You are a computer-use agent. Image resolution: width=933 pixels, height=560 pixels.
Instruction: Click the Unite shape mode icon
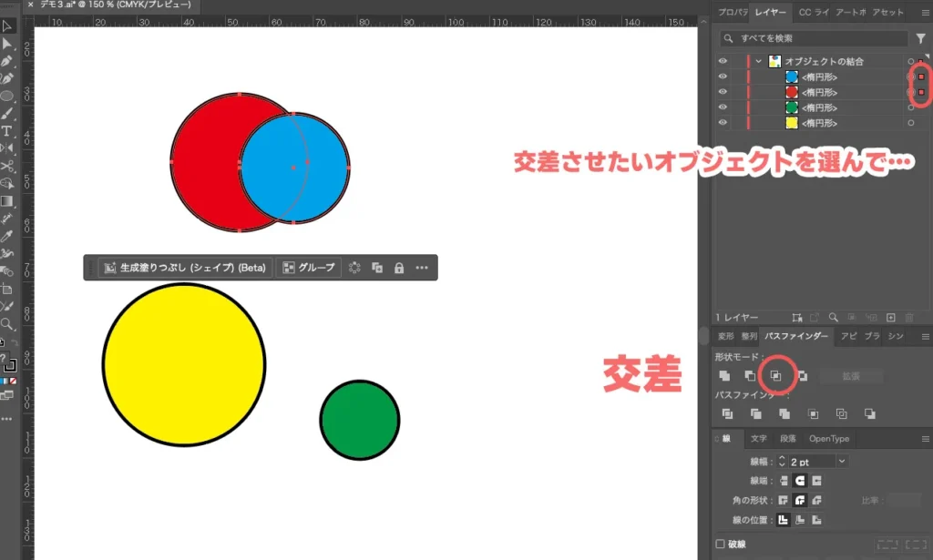[x=724, y=376]
